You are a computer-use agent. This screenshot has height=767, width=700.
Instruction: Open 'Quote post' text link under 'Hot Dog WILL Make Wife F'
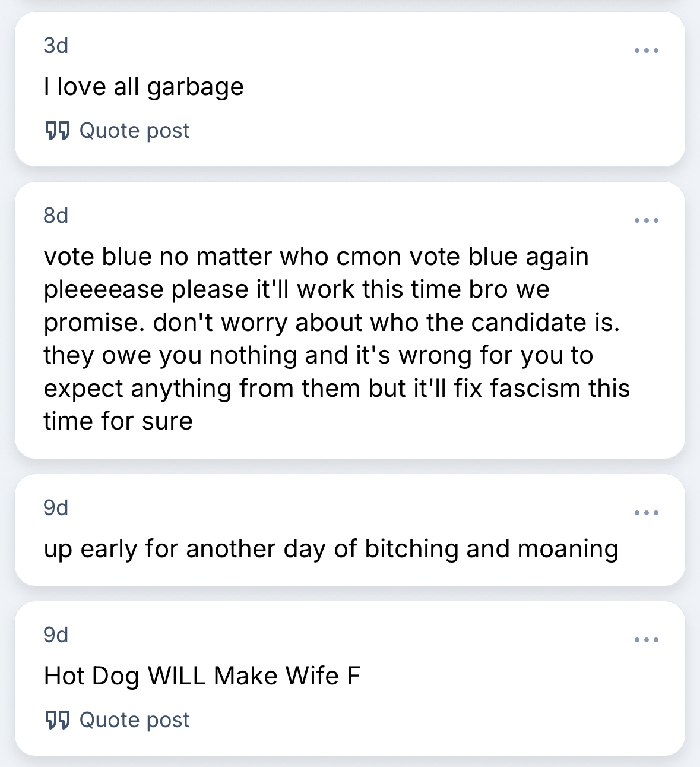click(134, 719)
